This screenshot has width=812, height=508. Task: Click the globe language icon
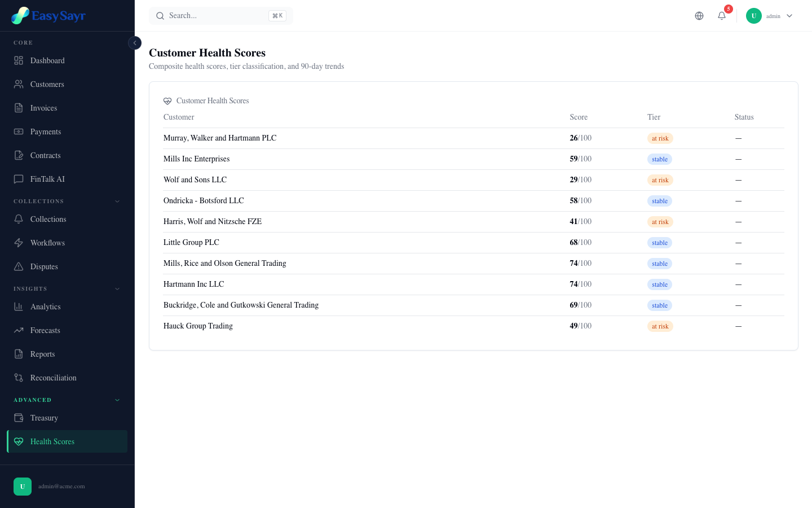click(699, 16)
